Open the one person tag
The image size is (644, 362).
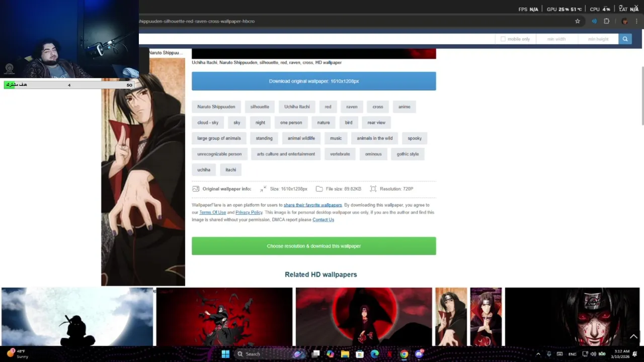point(291,123)
